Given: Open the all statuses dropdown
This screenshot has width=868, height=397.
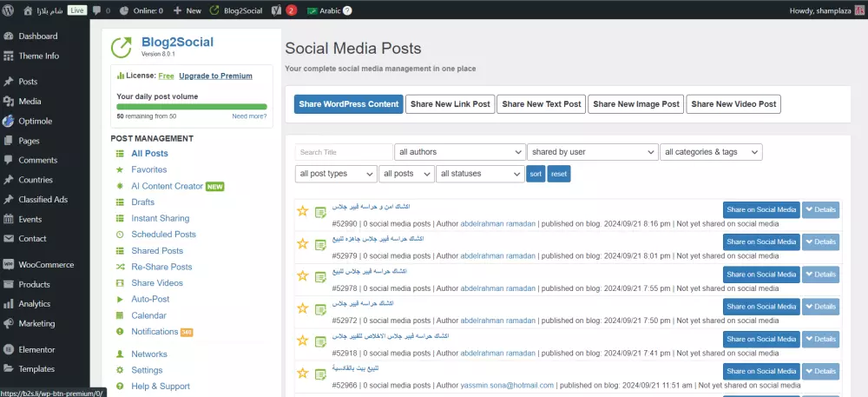Looking at the screenshot, I should click(480, 173).
